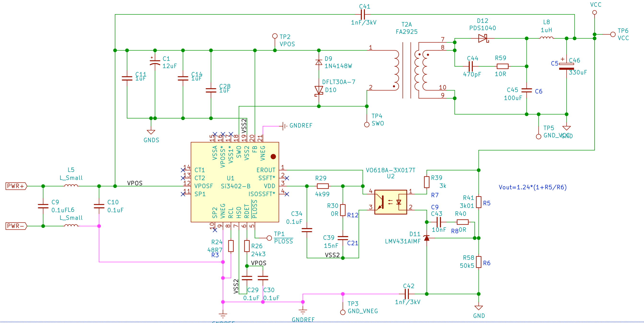644x323 pixels.
Task: Select the PWR- input port label
Action: 16,226
